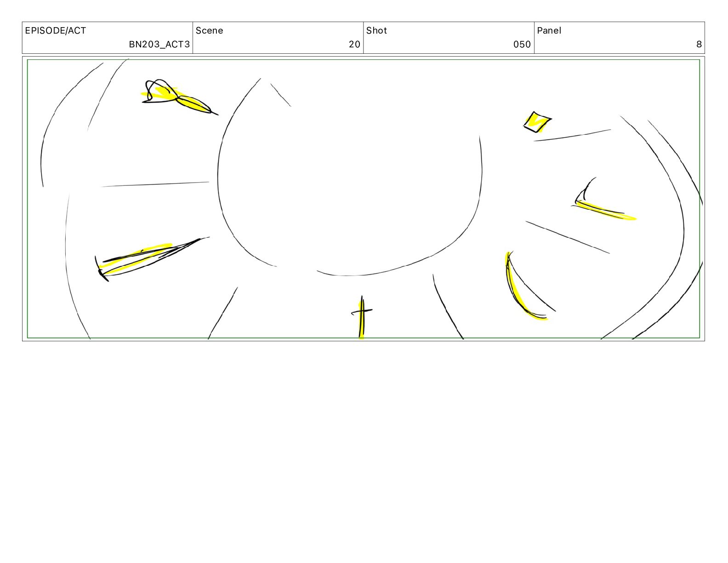Select the scene number 20

click(x=354, y=44)
